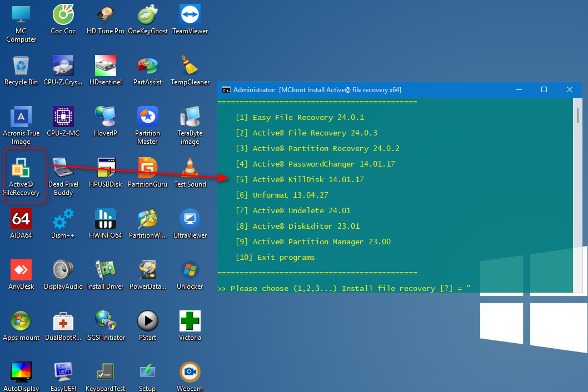Open Active@ FileRecovery from the desktop
Viewport: 588px width, 392px height.
pyautogui.click(x=21, y=172)
